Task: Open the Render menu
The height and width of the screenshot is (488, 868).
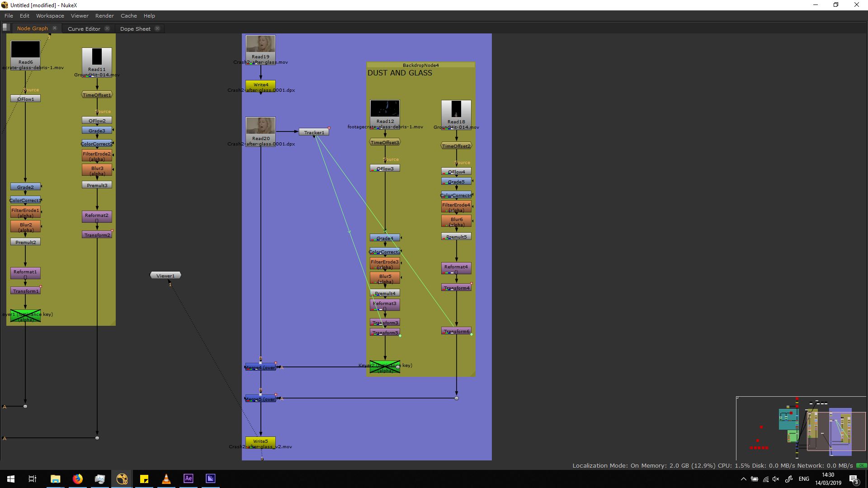Action: (x=104, y=16)
